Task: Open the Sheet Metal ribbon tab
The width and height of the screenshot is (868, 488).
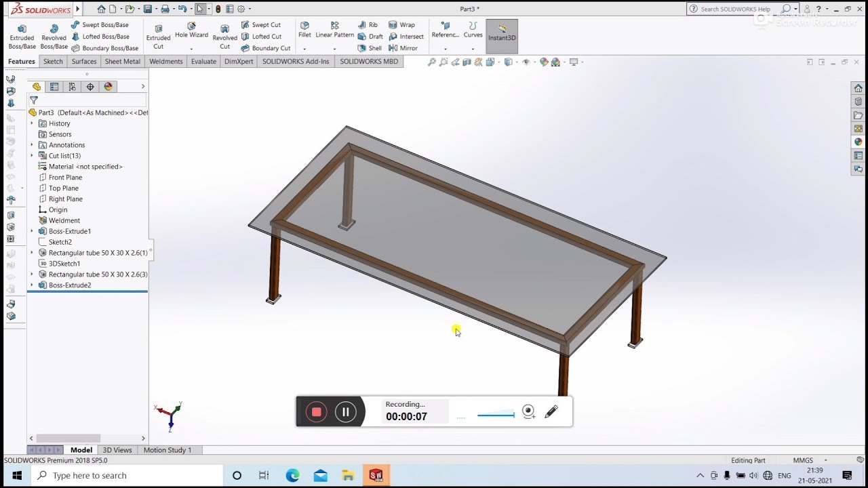Action: [x=123, y=61]
